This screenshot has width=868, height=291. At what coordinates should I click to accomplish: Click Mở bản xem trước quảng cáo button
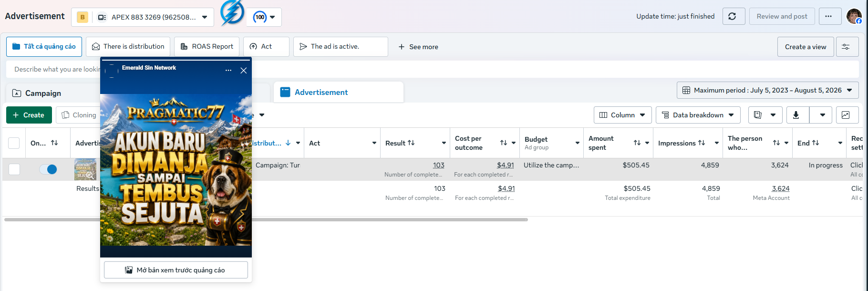[x=176, y=270]
